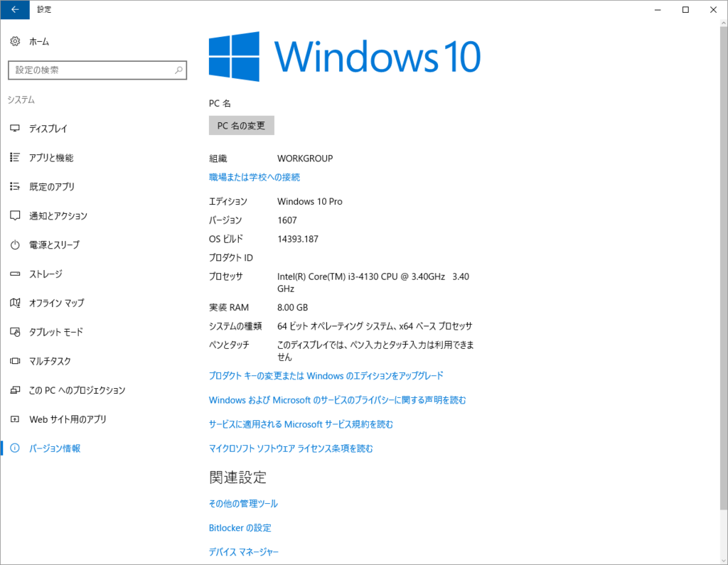Click the タブレット モード icon
Image resolution: width=728 pixels, height=565 pixels.
(15, 332)
